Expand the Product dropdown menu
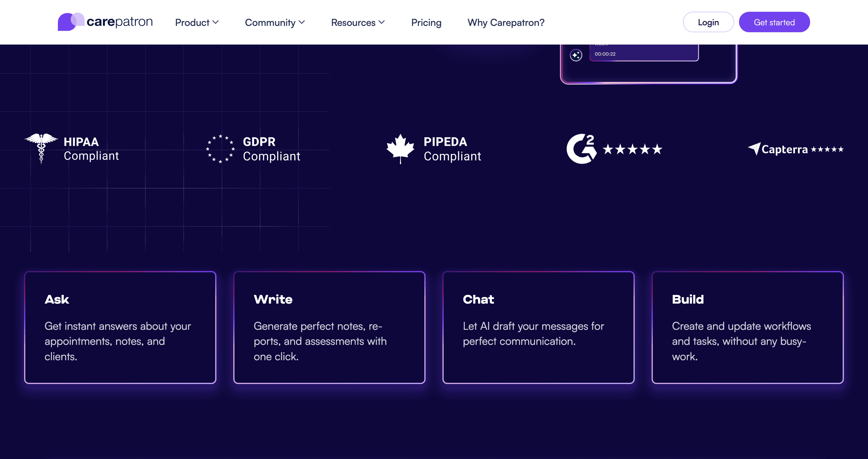 pos(197,22)
